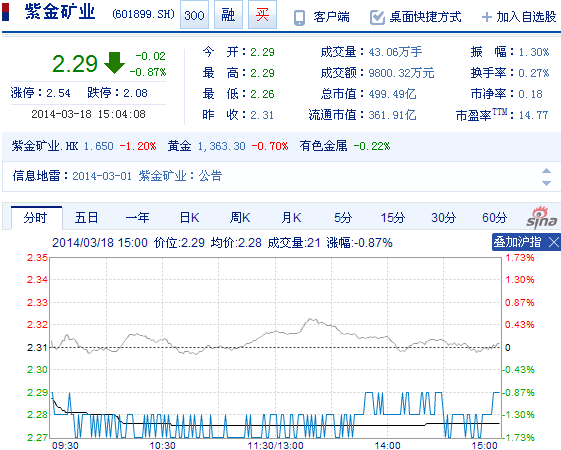
Task: Open the 紫金矿业.HK quote link
Action: click(45, 146)
